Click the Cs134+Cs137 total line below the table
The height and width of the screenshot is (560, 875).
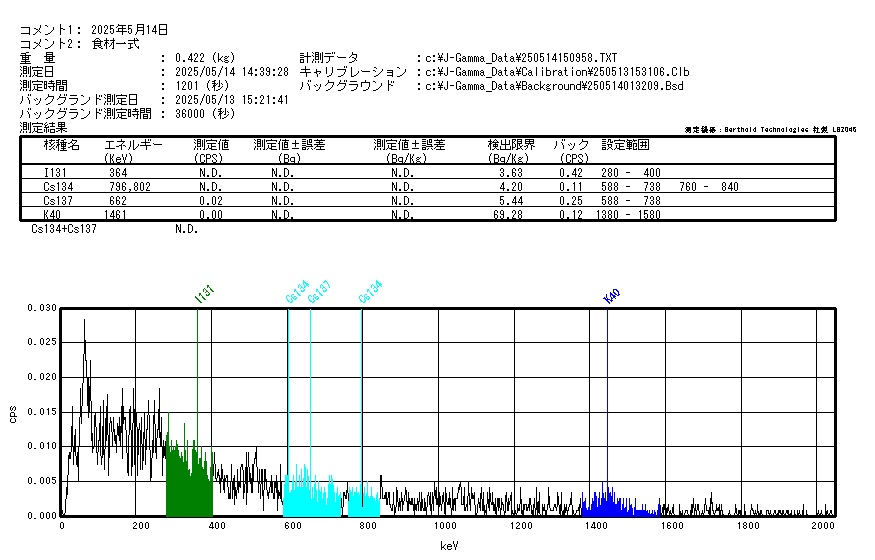pyautogui.click(x=64, y=230)
